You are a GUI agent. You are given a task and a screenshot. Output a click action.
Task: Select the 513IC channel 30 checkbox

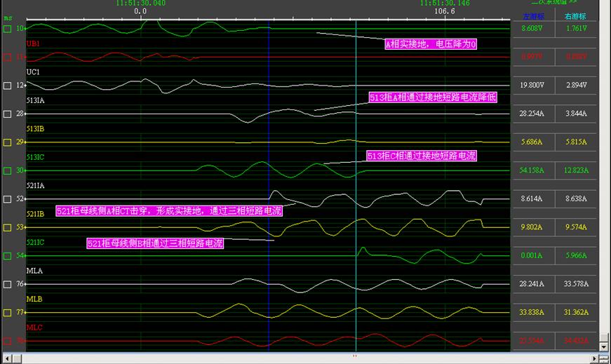(x=7, y=170)
